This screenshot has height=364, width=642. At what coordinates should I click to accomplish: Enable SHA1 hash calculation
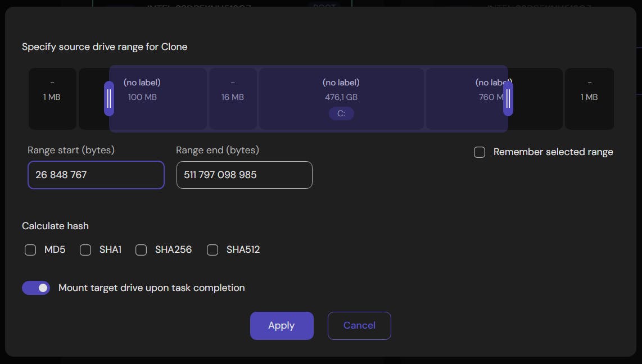85,250
